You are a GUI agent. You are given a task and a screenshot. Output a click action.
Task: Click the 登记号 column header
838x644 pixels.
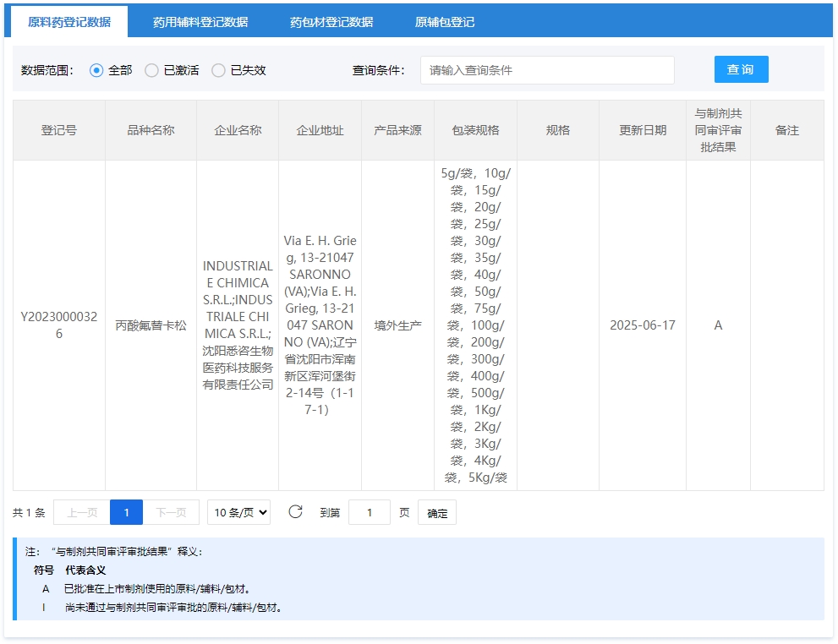(59, 130)
